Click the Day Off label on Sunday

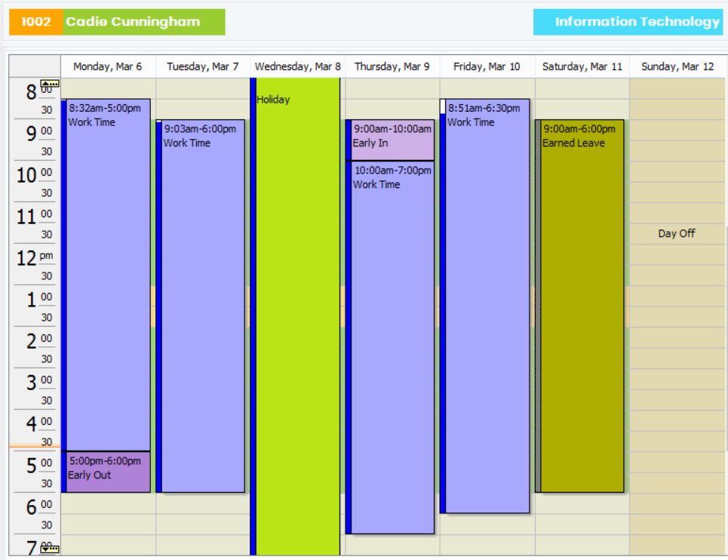click(676, 234)
